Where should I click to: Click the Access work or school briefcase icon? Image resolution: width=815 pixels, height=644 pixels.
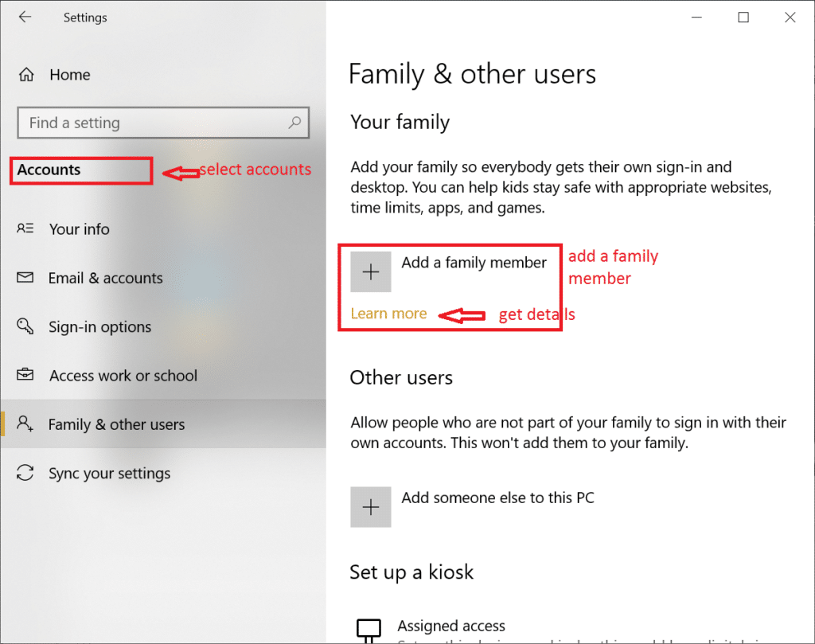tap(25, 375)
